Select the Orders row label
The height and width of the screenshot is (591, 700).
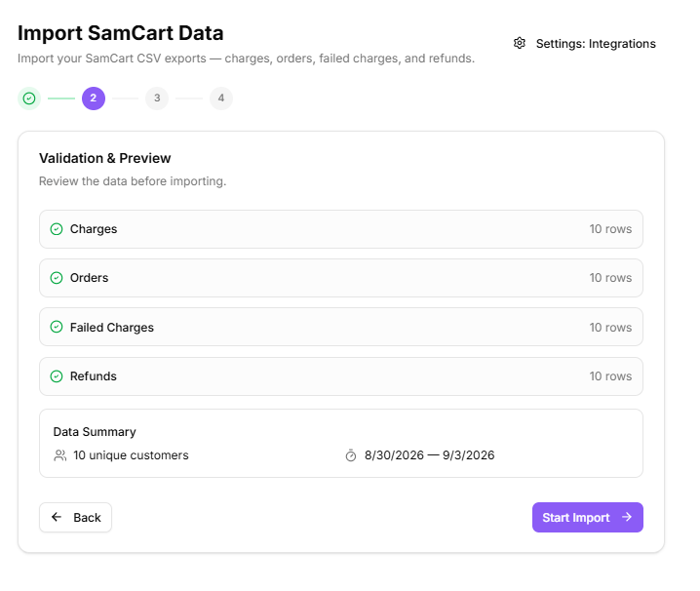coord(90,278)
